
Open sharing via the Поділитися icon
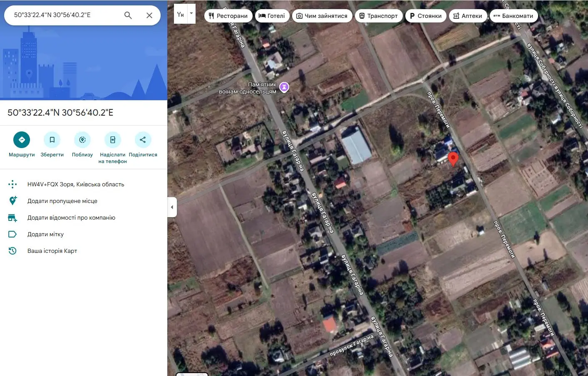[143, 139]
